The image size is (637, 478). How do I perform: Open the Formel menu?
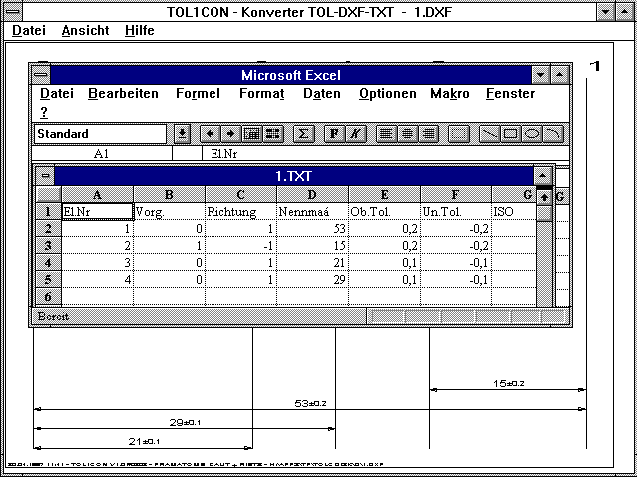pyautogui.click(x=198, y=93)
